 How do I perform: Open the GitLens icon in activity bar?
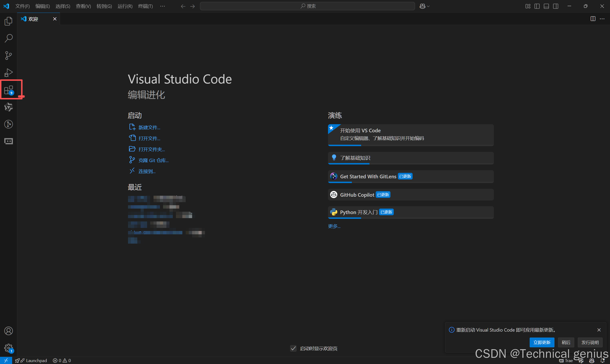tap(8, 124)
